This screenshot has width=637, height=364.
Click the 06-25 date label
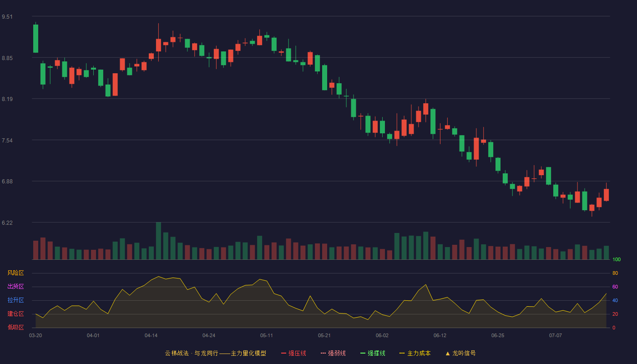pos(498,335)
